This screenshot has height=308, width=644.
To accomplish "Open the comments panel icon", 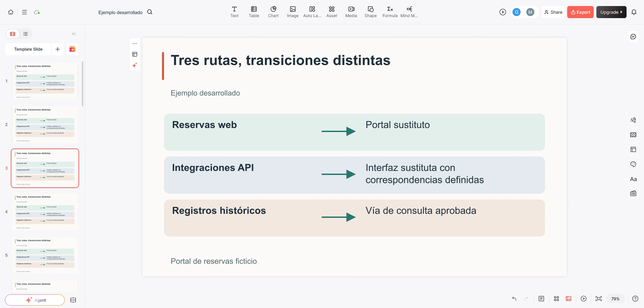I will [x=633, y=37].
